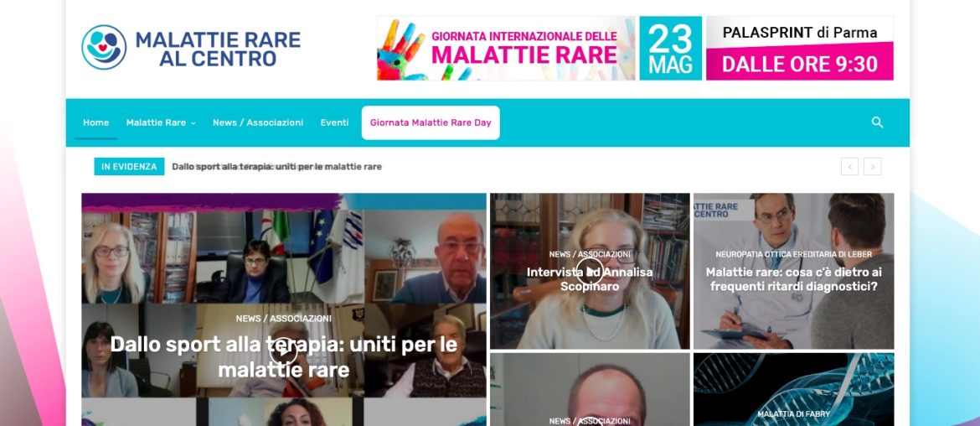
Task: Click the previous news arrow in ticker
Action: [849, 166]
